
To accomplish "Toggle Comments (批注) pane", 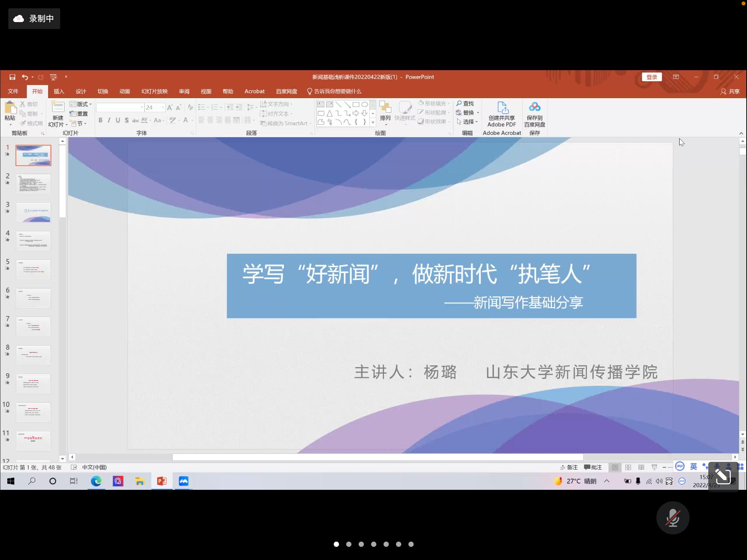I will point(593,467).
